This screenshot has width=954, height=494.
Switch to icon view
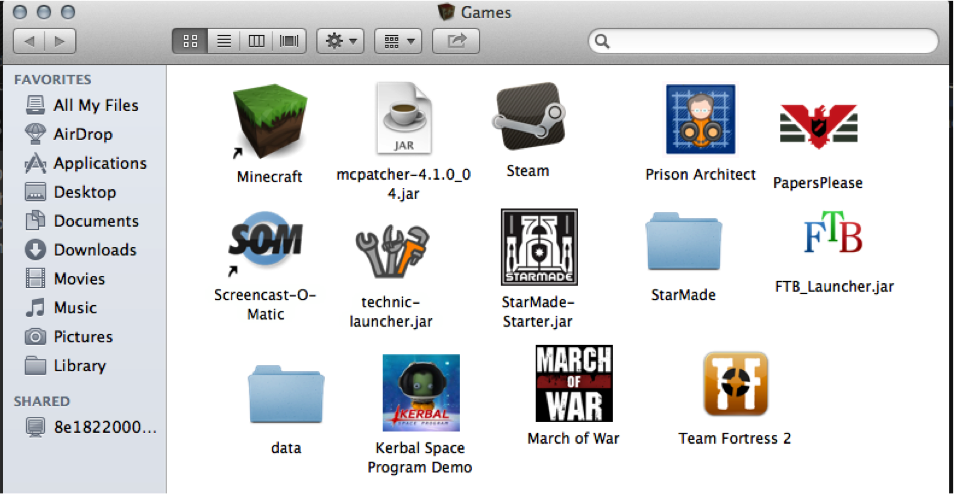coord(190,41)
